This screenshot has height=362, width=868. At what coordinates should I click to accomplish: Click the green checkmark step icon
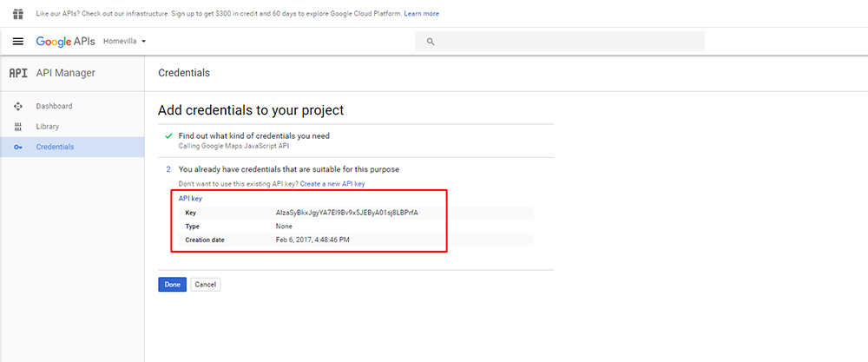pyautogui.click(x=169, y=136)
